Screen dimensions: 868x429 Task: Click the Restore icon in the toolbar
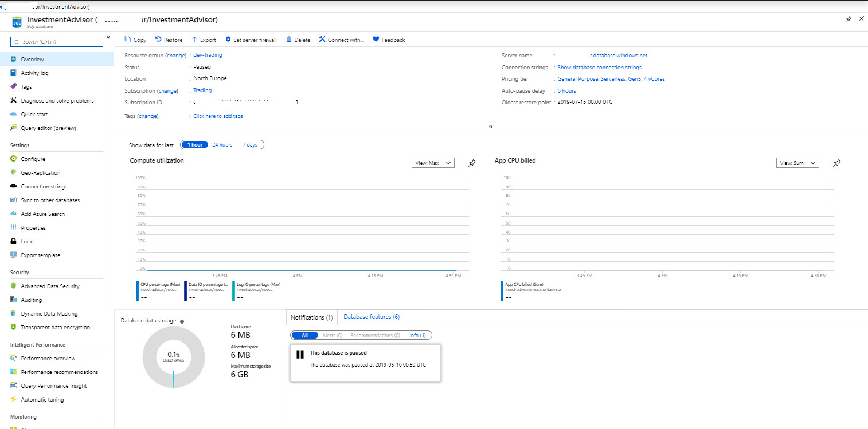169,39
